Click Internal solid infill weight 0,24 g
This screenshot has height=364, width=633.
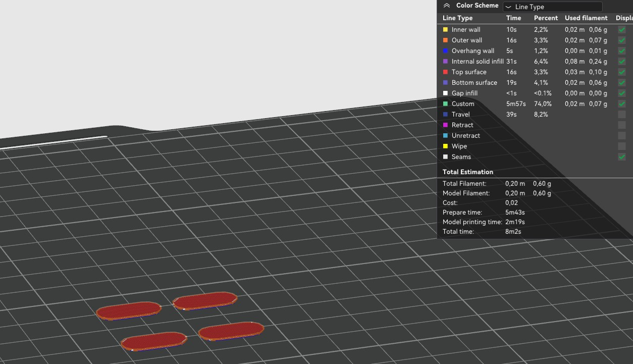(x=598, y=62)
